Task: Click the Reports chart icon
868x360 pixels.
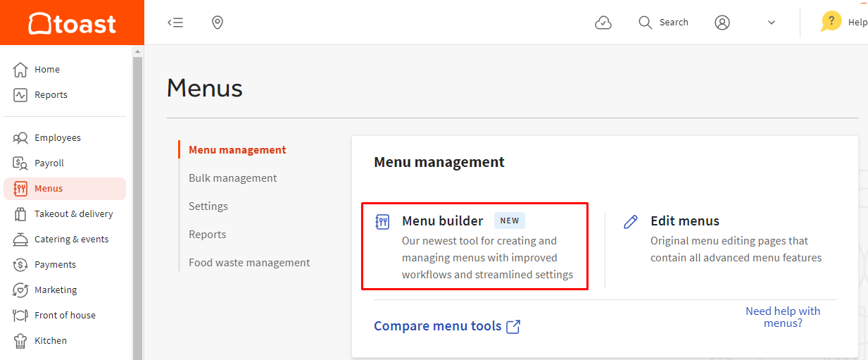Action: [x=20, y=94]
